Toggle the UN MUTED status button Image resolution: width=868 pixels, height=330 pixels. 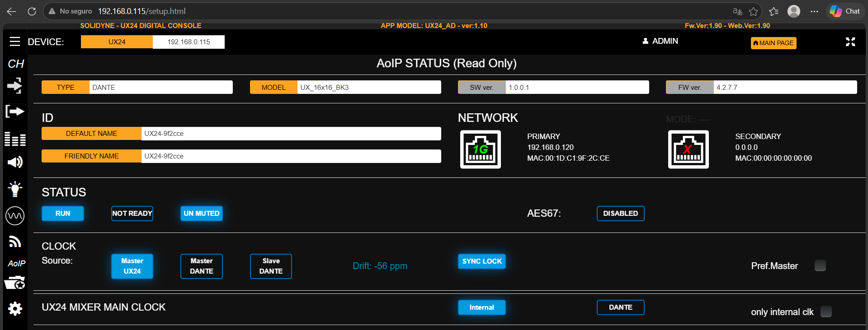[x=202, y=214]
